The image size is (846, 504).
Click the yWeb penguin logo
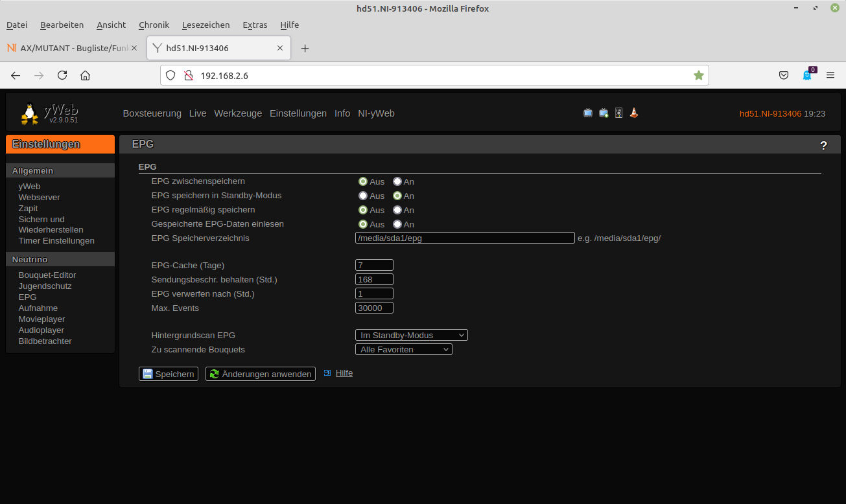click(x=30, y=113)
